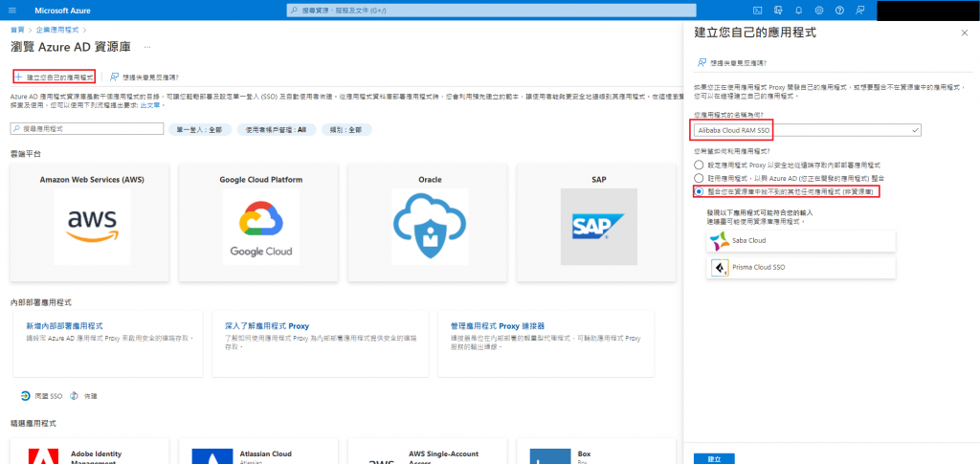Open portal settings gear
This screenshot has height=464, width=980.
click(819, 10)
